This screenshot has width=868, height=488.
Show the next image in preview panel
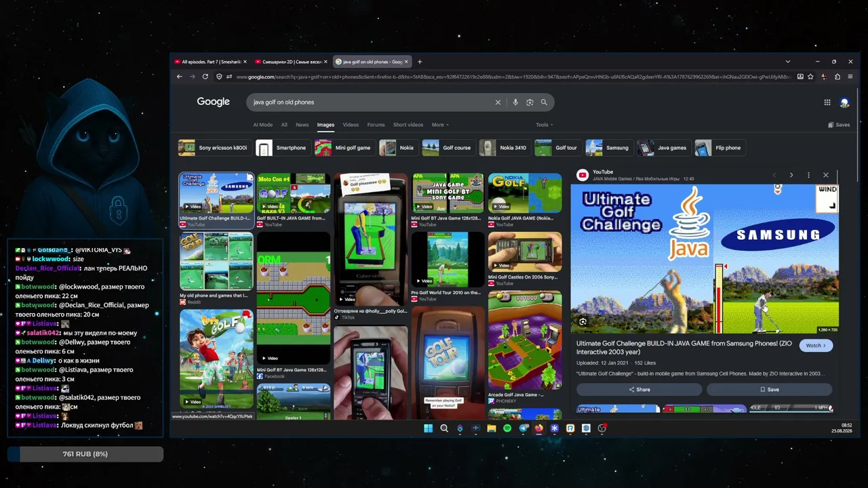coord(791,175)
